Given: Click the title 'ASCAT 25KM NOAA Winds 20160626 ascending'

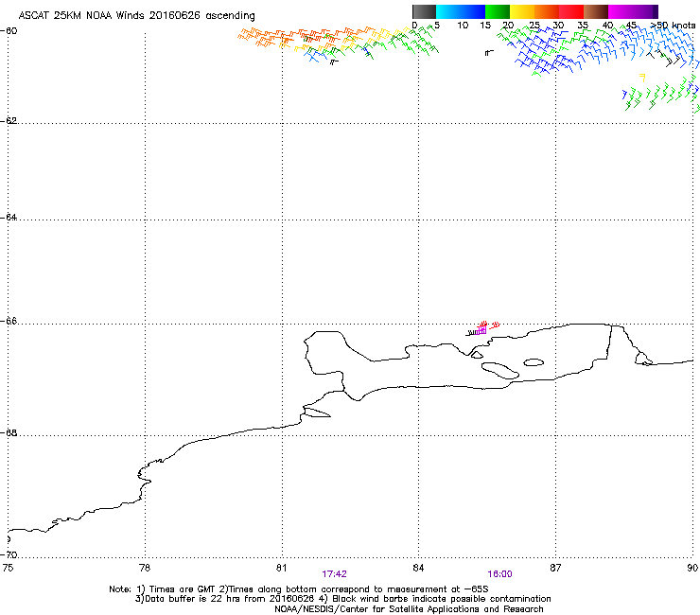Looking at the screenshot, I should click(x=136, y=16).
